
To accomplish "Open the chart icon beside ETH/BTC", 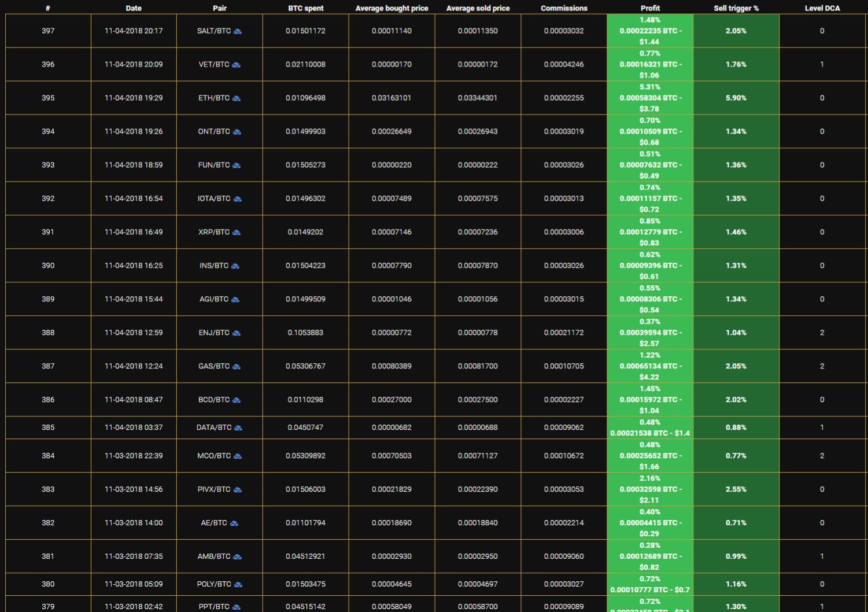I will 237,98.
